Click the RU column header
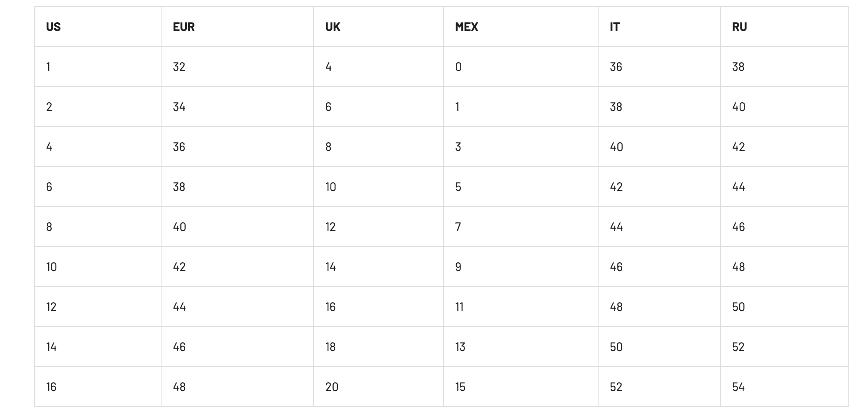The height and width of the screenshot is (419, 868). point(785,26)
